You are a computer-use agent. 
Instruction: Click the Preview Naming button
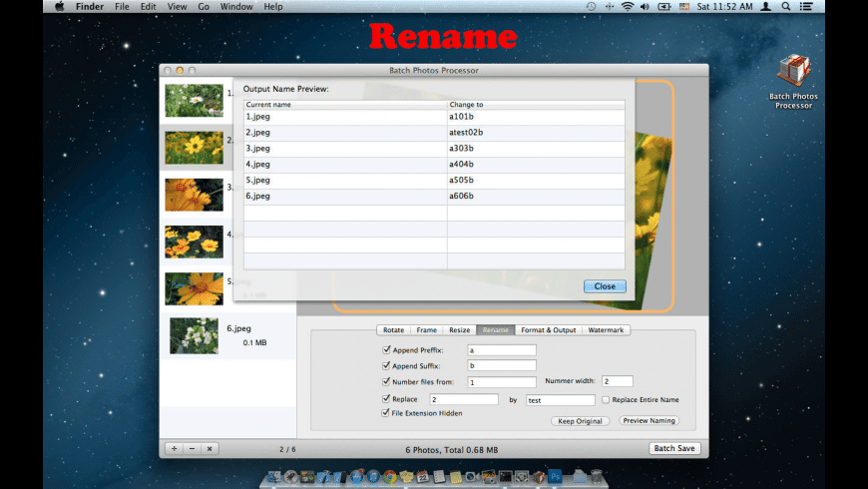tap(649, 420)
